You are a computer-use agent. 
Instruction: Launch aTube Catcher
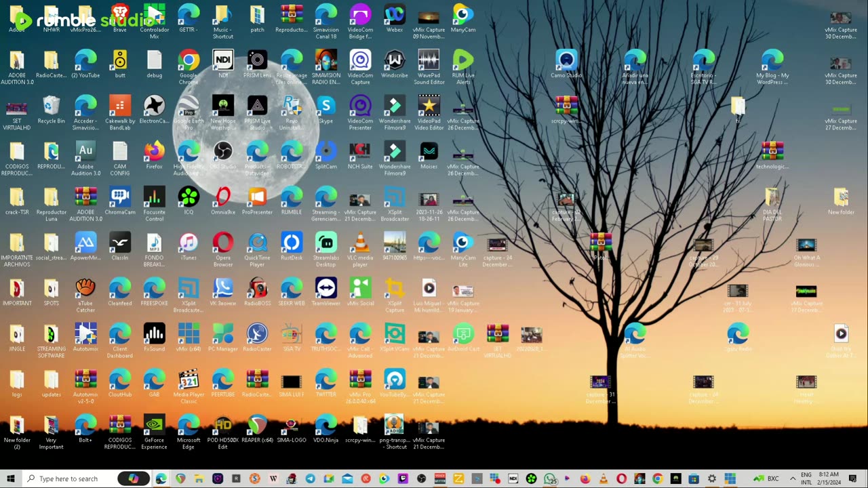tap(85, 293)
